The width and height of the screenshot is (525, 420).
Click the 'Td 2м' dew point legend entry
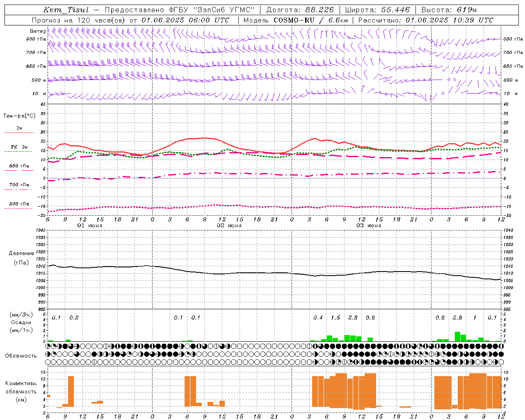click(x=19, y=147)
